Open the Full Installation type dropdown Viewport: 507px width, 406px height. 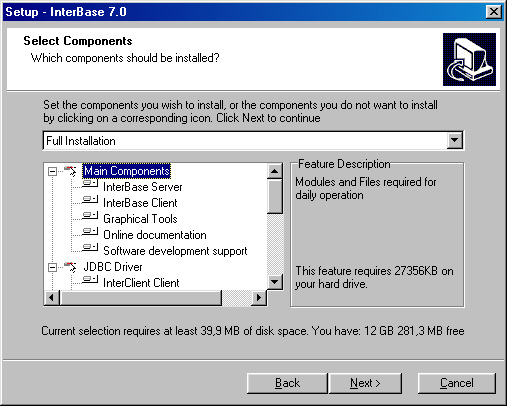(x=455, y=140)
